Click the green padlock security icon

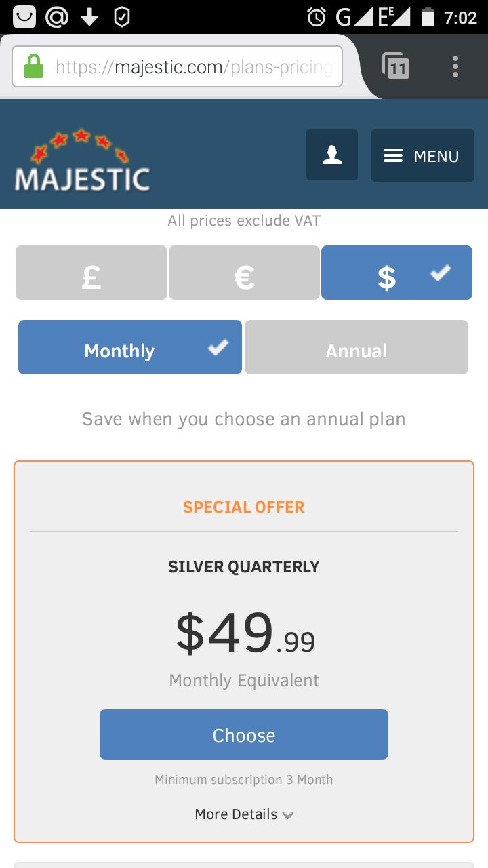(33, 67)
